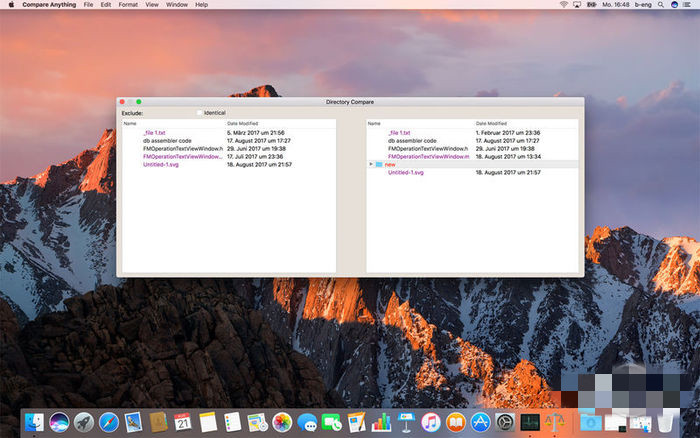700x438 pixels.
Task: Toggle the Identical exclude checkbox
Action: click(200, 113)
